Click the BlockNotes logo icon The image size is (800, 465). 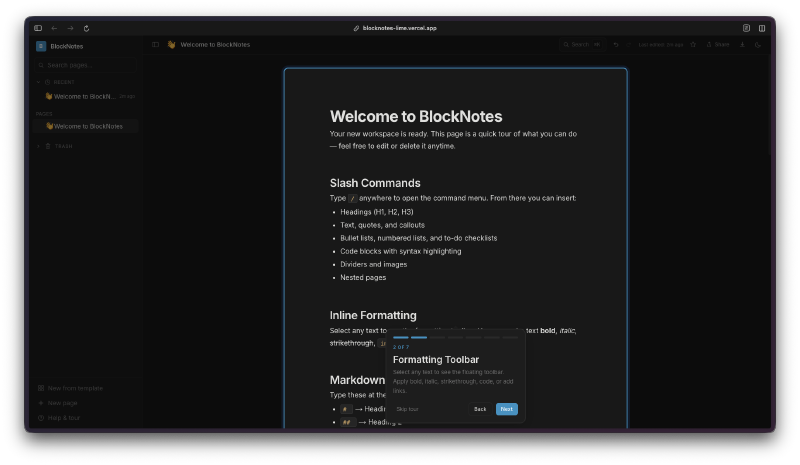pyautogui.click(x=41, y=46)
